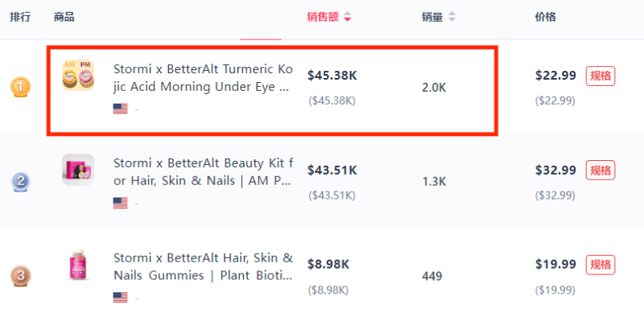The width and height of the screenshot is (644, 317).
Task: Click US flag under Beauty Kit product
Action: click(x=120, y=204)
